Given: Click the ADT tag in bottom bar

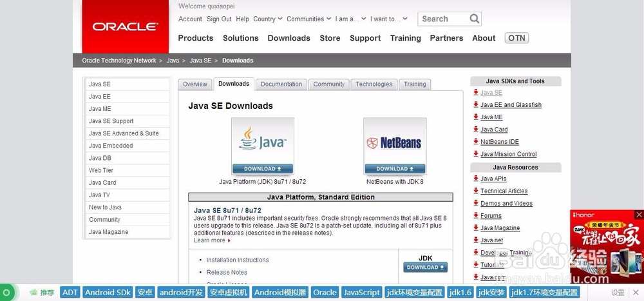Looking at the screenshot, I should 70,293.
